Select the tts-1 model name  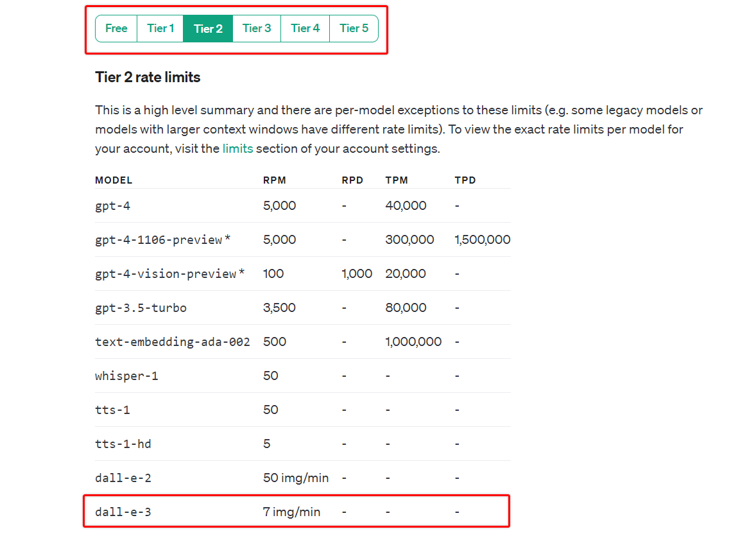point(112,410)
